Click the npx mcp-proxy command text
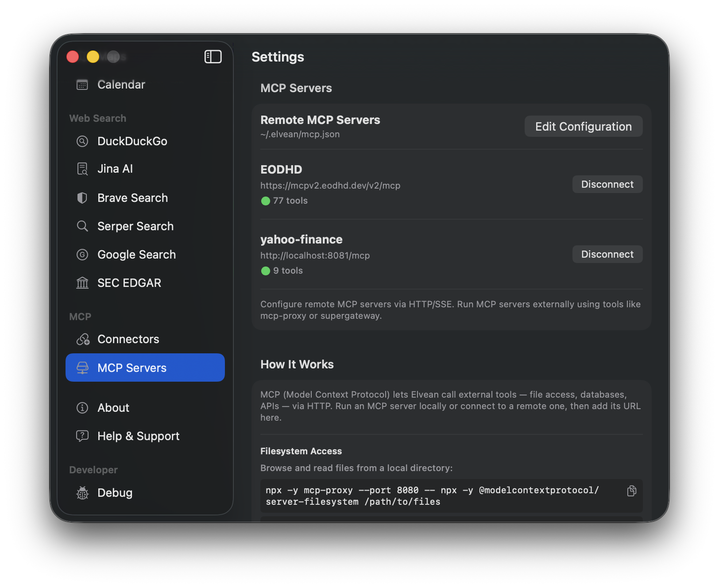This screenshot has width=719, height=588. [432, 496]
